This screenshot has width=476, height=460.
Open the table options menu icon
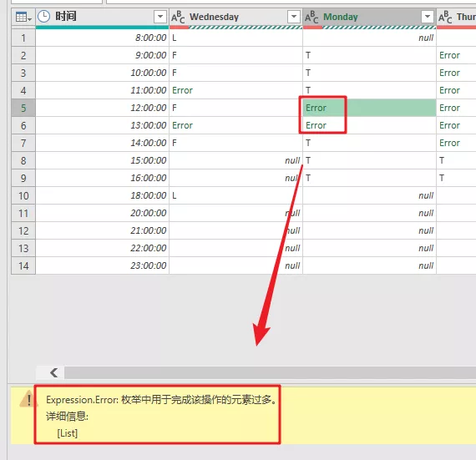[x=23, y=17]
